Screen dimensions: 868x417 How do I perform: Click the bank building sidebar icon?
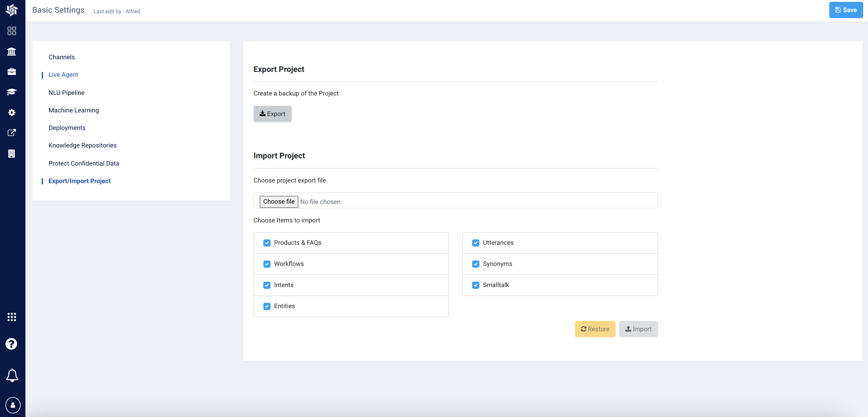click(x=12, y=51)
